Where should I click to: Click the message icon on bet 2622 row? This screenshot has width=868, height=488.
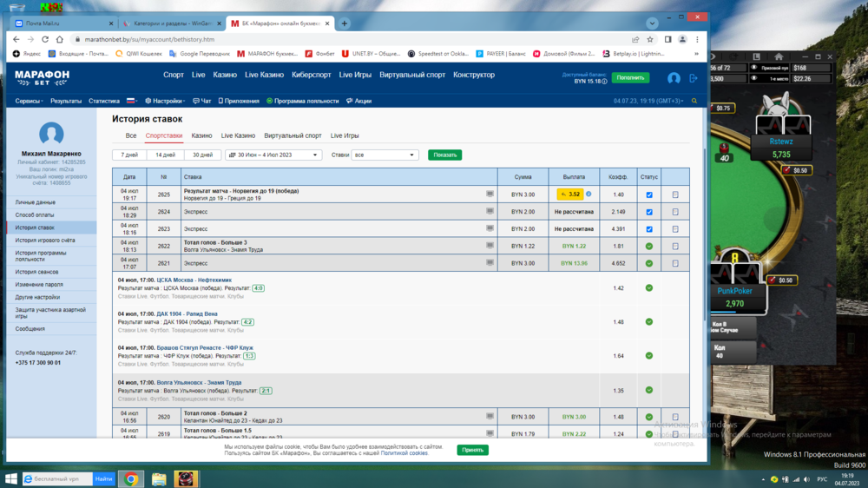[x=490, y=246]
